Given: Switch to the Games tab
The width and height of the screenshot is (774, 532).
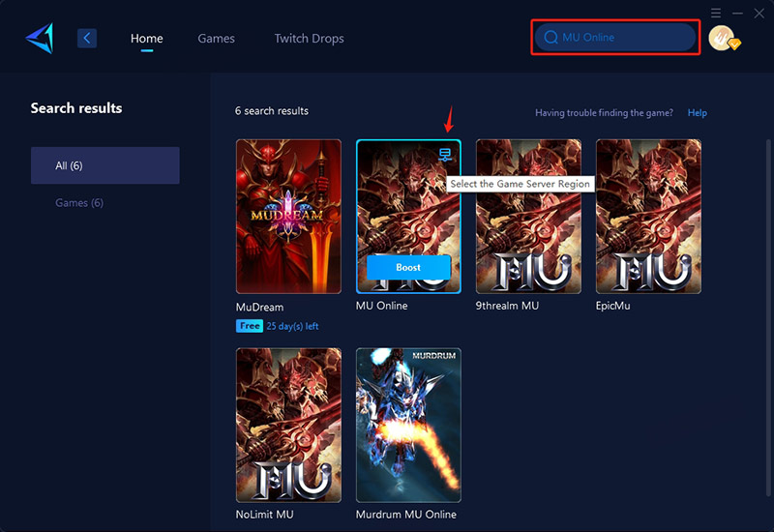Looking at the screenshot, I should click(216, 38).
